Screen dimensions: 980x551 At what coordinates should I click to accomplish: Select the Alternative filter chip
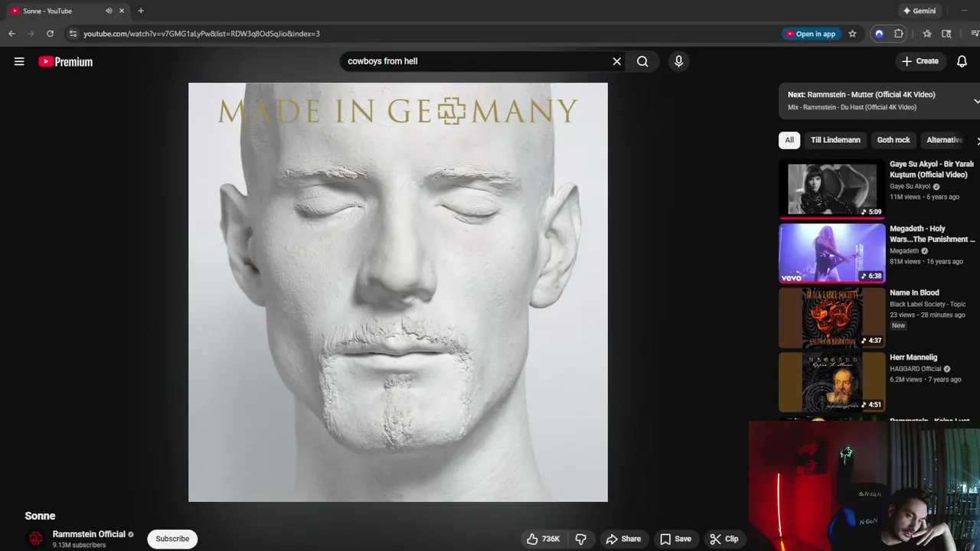pos(945,140)
